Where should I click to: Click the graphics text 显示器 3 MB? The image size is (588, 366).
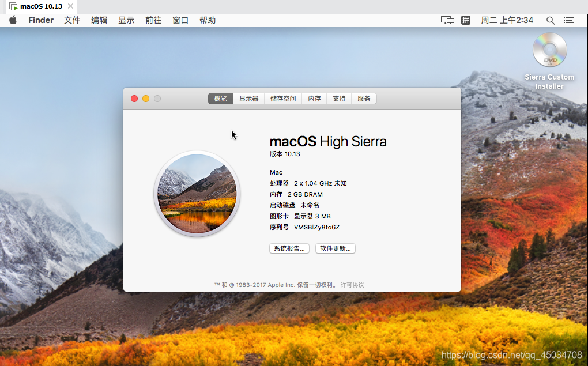[x=312, y=216]
